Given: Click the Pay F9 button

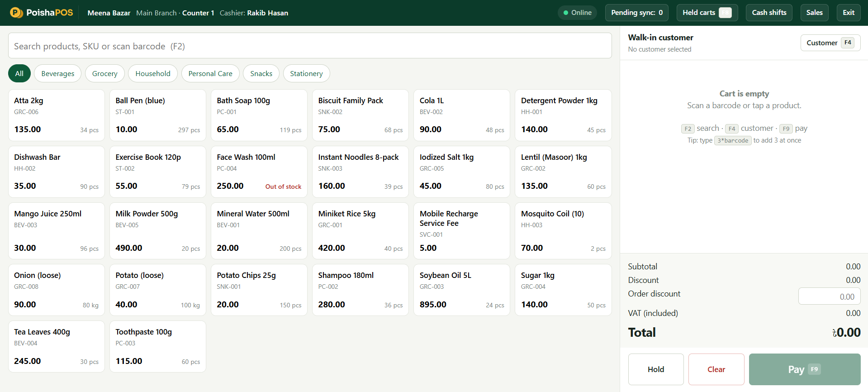Looking at the screenshot, I should pos(805,369).
